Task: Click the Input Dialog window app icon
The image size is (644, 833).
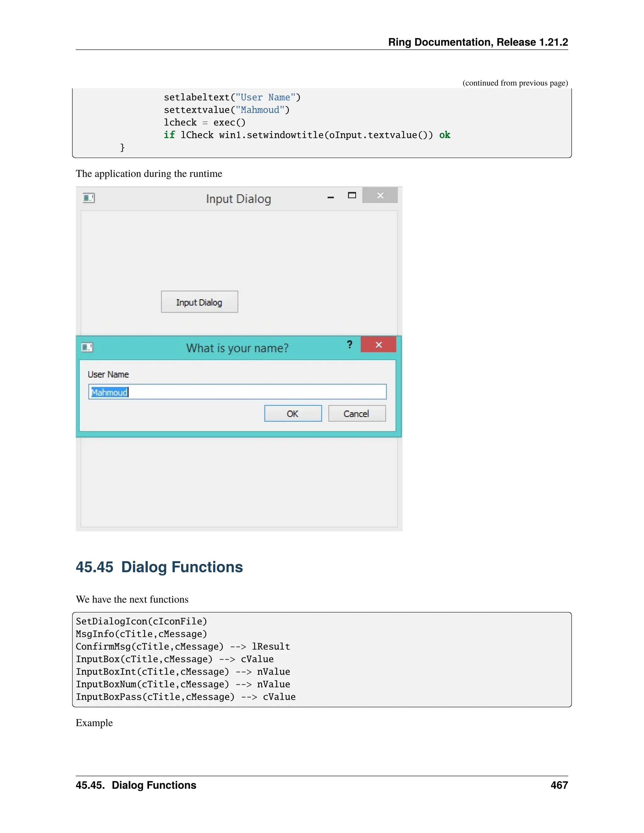Action: tap(88, 198)
